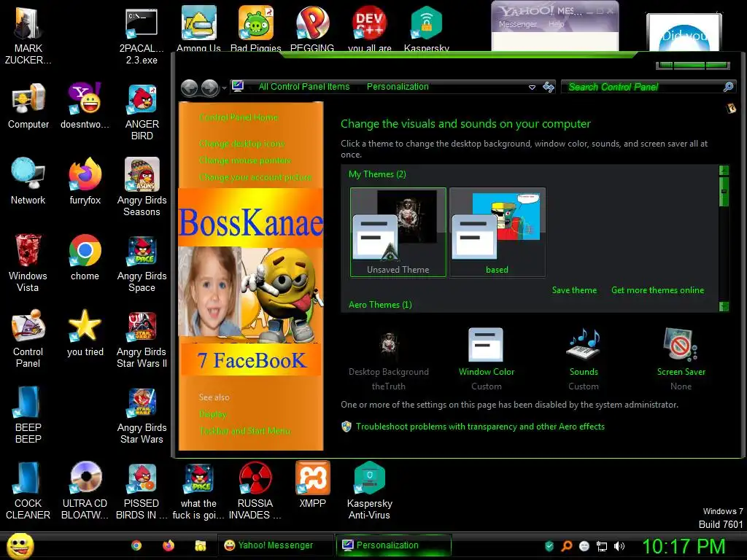The width and height of the screenshot is (747, 560).
Task: Go back with the Back arrow button
Action: [x=189, y=87]
